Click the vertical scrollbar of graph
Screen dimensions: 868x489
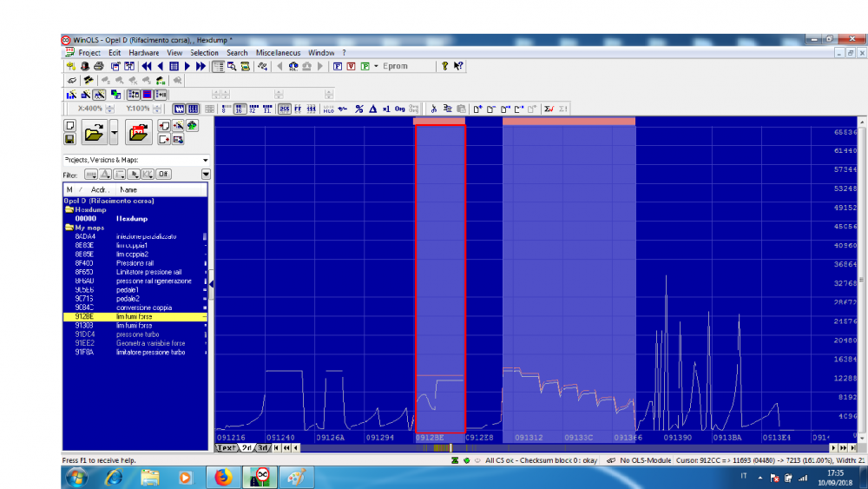pos(862,280)
